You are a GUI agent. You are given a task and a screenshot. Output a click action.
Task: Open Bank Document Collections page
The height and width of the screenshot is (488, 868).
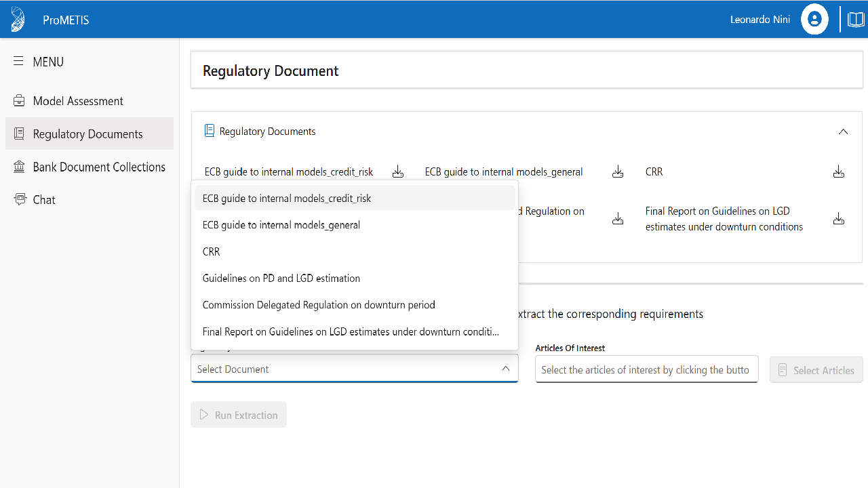[90, 167]
